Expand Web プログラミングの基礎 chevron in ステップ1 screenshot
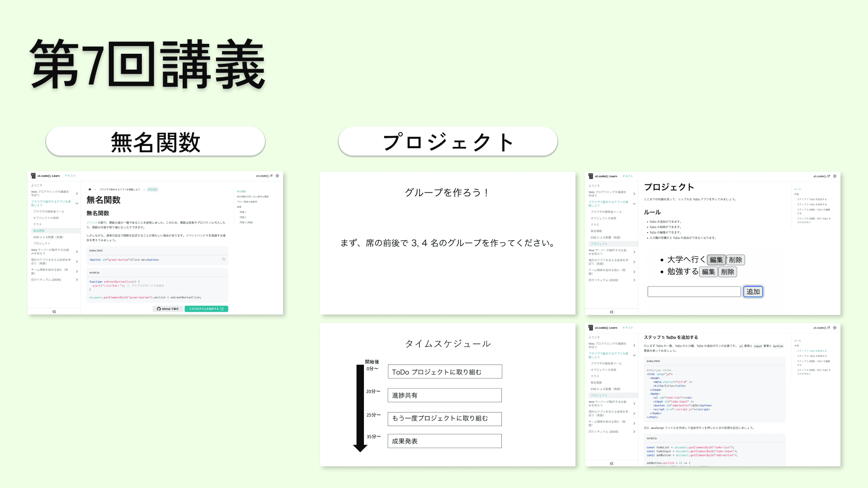 coord(634,345)
